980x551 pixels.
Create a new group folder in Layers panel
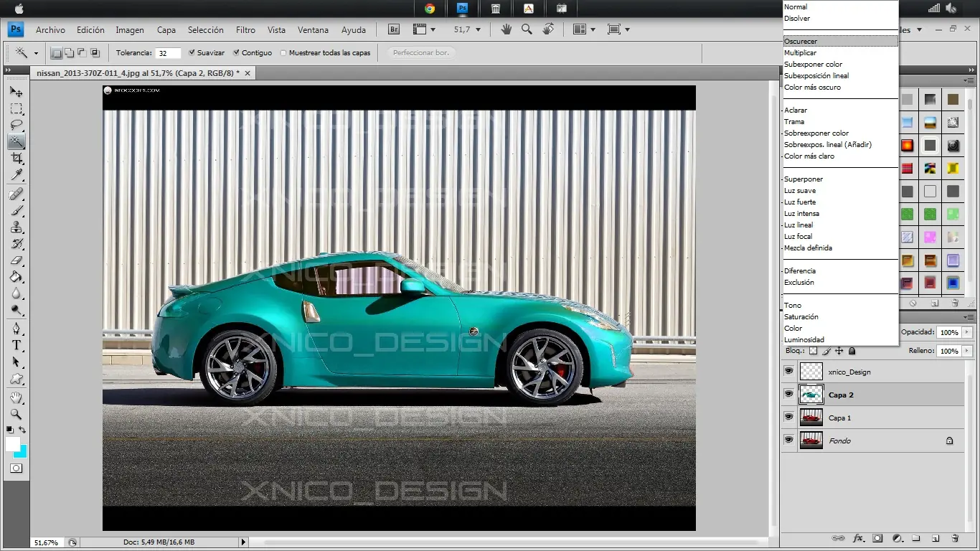[916, 538]
